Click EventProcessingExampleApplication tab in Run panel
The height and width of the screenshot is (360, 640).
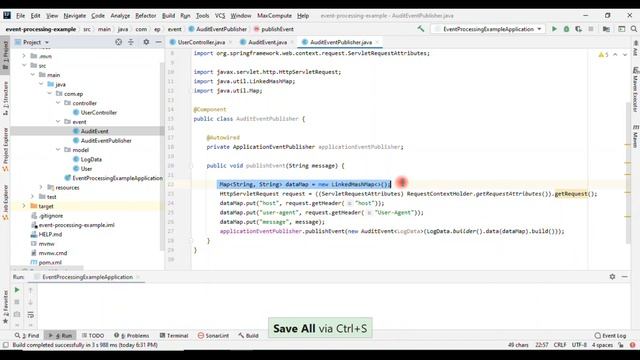87,277
